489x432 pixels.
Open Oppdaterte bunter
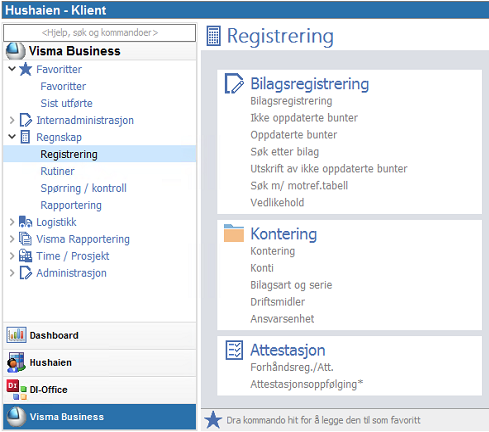click(x=294, y=135)
